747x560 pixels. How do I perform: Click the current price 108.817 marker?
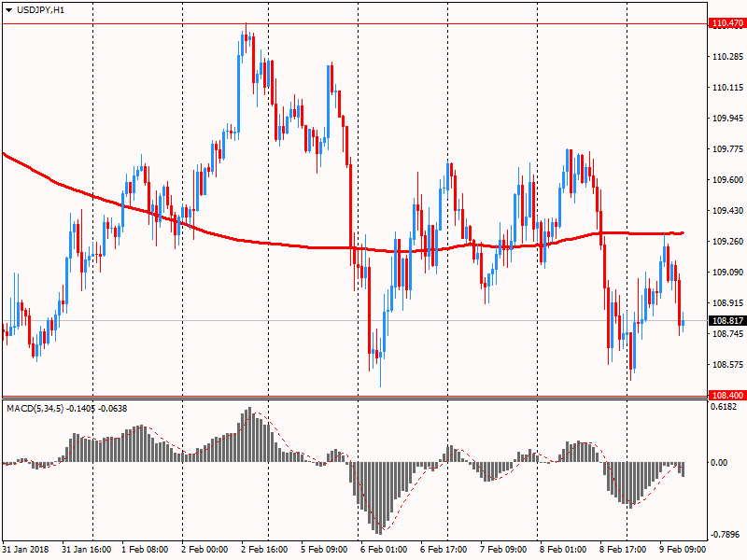726,321
